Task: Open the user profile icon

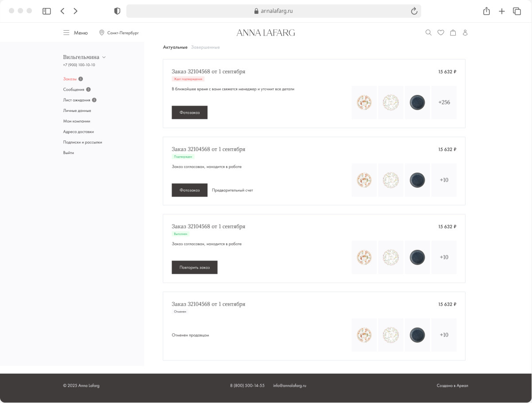Action: 465,33
